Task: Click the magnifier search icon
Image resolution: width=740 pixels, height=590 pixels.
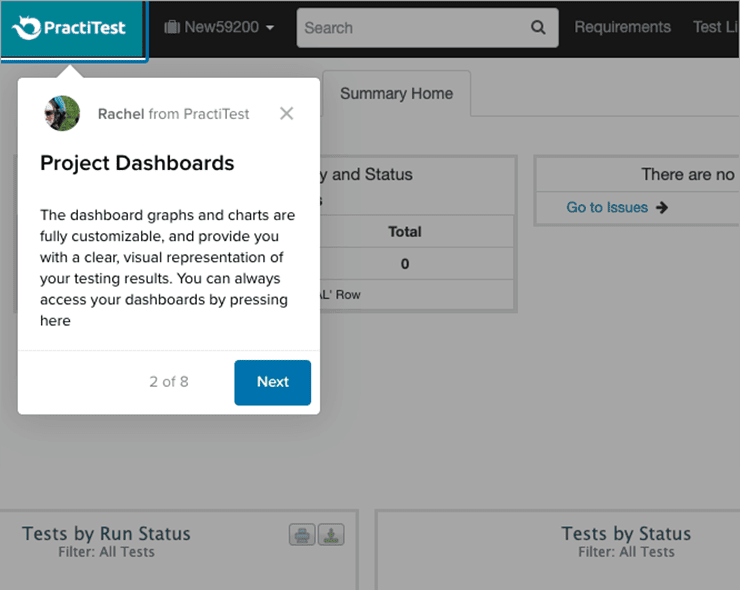Action: coord(538,28)
